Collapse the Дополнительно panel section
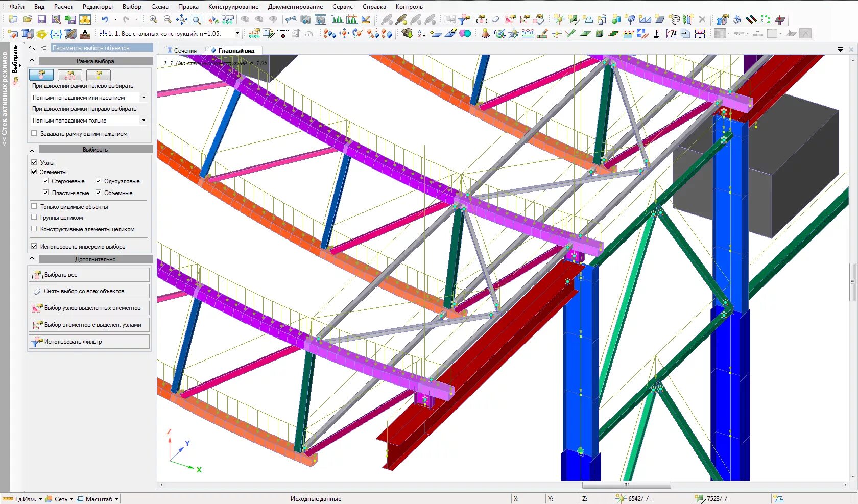Screen dimensions: 858x504 click(x=32, y=259)
